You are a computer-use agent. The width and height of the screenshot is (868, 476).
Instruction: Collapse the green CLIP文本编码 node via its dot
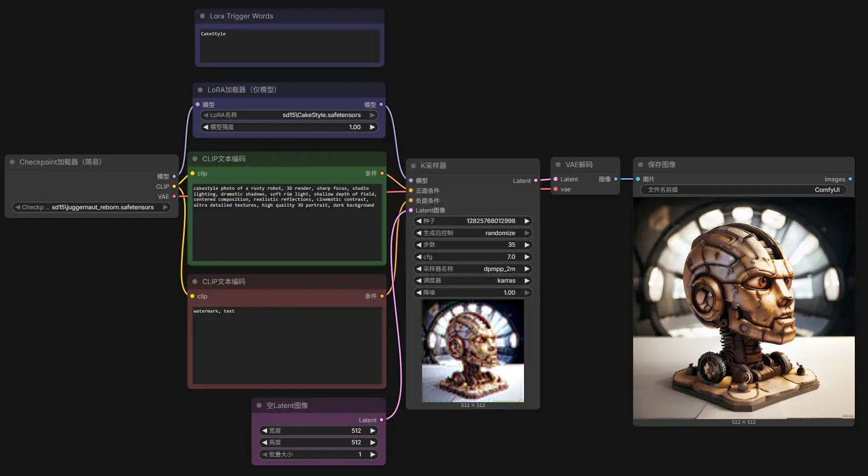point(195,159)
